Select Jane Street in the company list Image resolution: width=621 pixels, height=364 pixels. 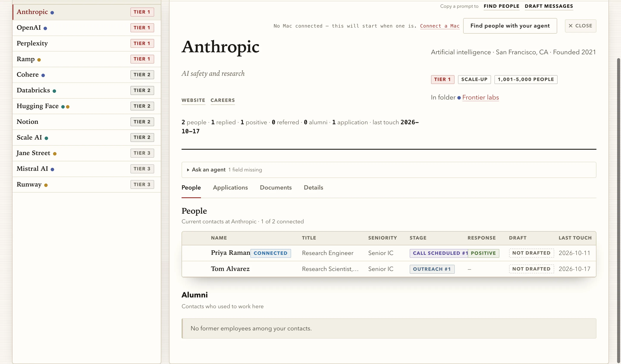coord(87,153)
